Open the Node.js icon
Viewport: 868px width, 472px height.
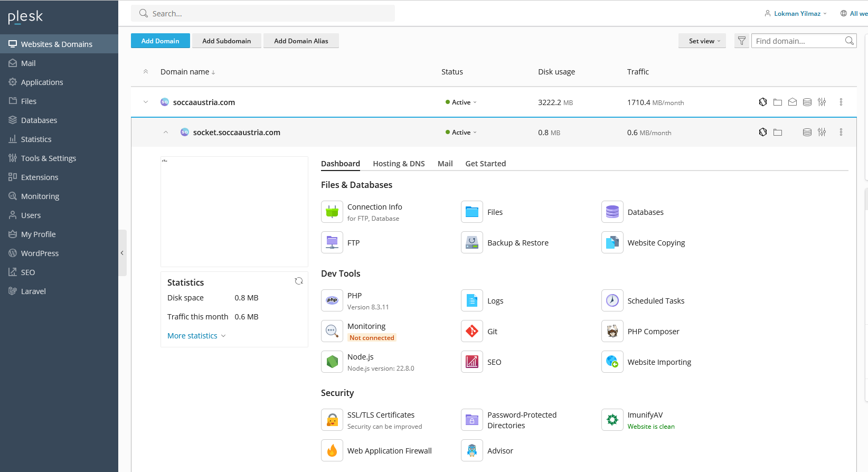332,362
